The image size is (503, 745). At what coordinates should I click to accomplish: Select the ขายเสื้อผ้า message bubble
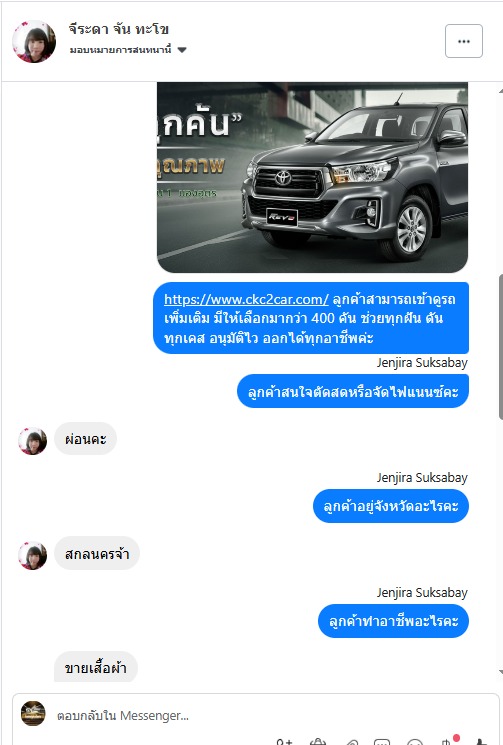click(95, 667)
